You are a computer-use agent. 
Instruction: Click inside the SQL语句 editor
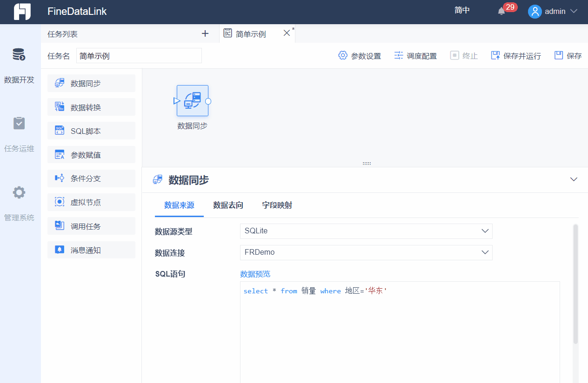point(400,332)
